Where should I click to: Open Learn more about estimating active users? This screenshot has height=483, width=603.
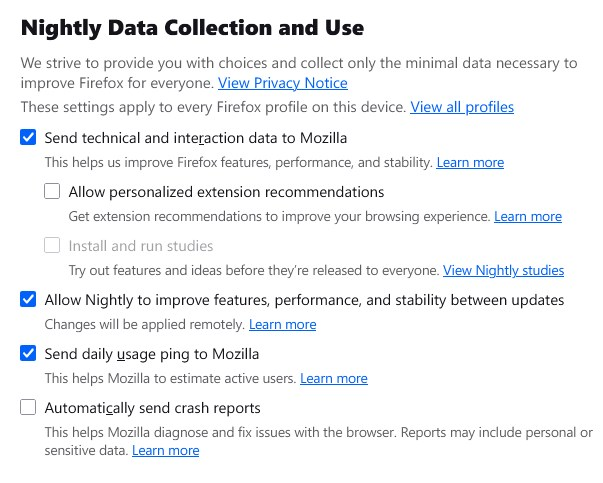tap(333, 378)
